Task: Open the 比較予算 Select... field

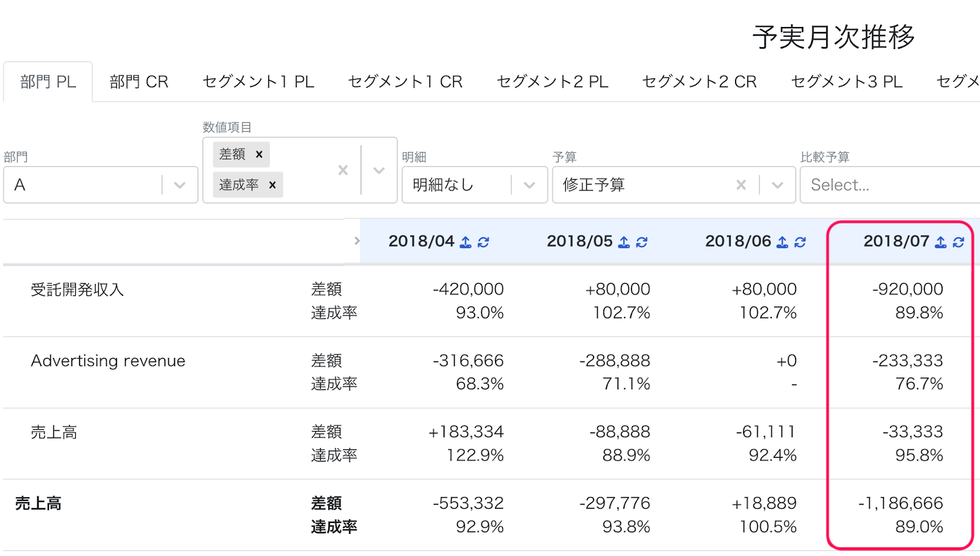Action: (x=890, y=185)
